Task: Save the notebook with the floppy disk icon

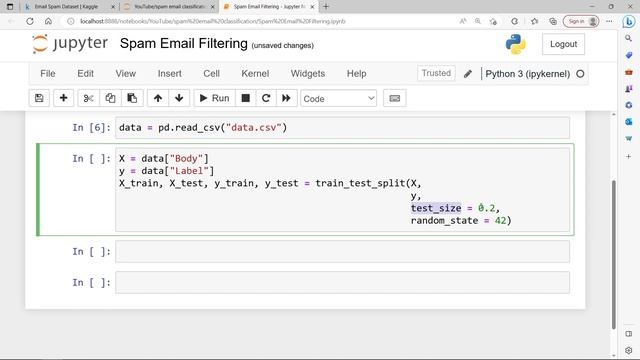Action: pyautogui.click(x=39, y=98)
